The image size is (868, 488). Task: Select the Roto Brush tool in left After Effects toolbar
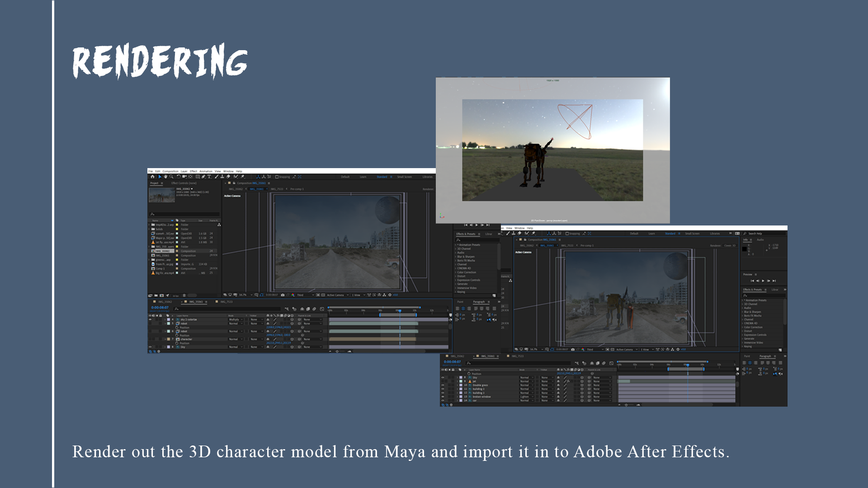[236, 177]
